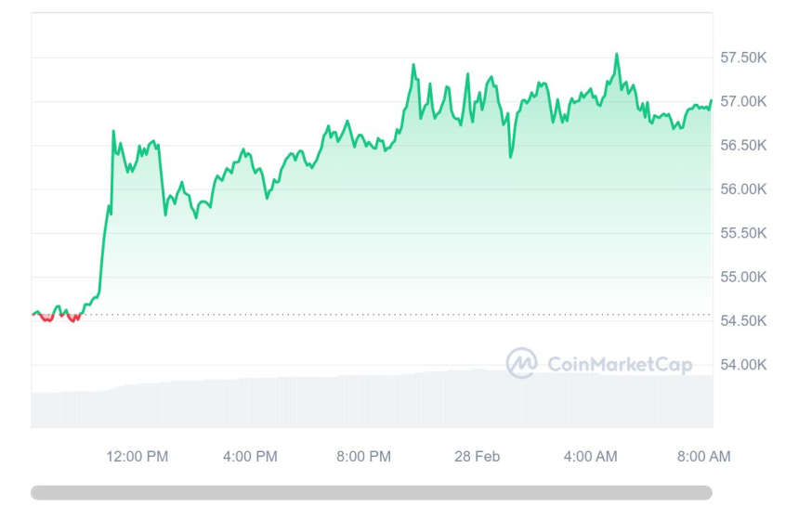The width and height of the screenshot is (799, 532).
Task: Click the horizontal scrollbar below the chart
Action: [x=371, y=492]
